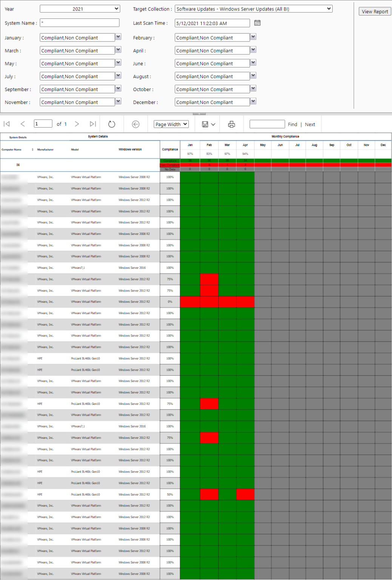Image resolution: width=392 pixels, height=580 pixels.
Task: Open the save/export options
Action: [207, 124]
